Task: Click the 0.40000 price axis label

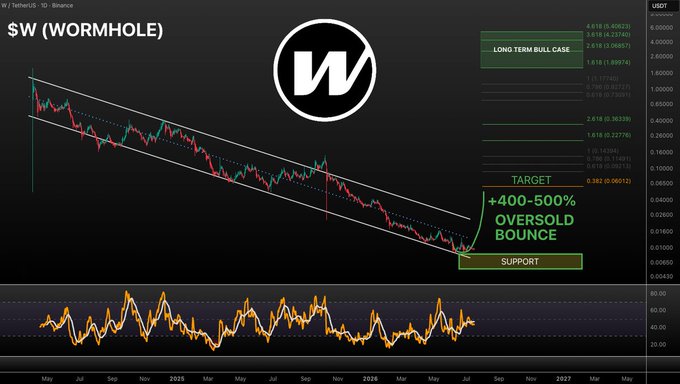Action: click(661, 121)
